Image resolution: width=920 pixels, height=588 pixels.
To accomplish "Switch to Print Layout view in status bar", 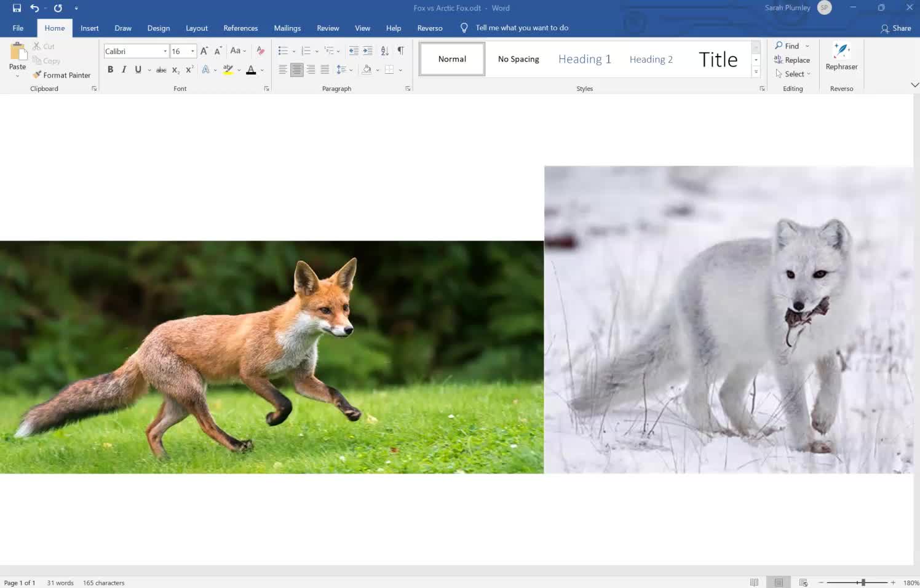I will 779,582.
